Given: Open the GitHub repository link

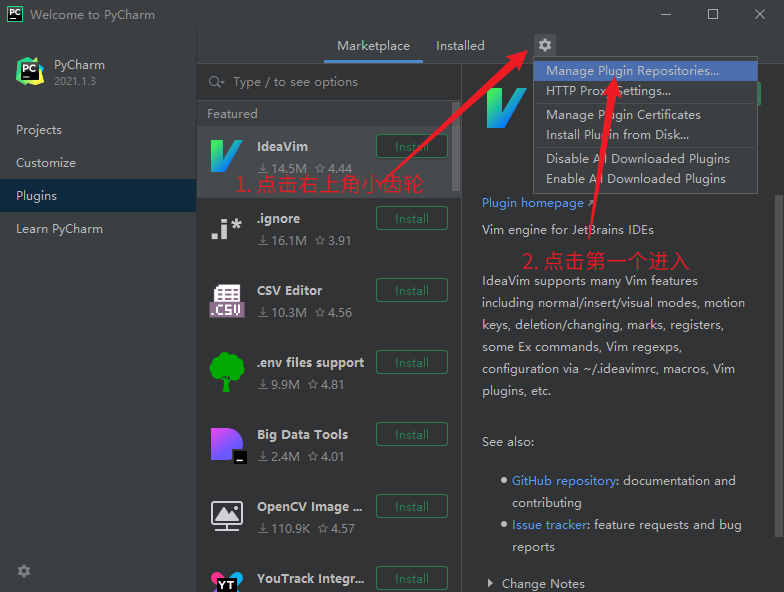Looking at the screenshot, I should 563,481.
